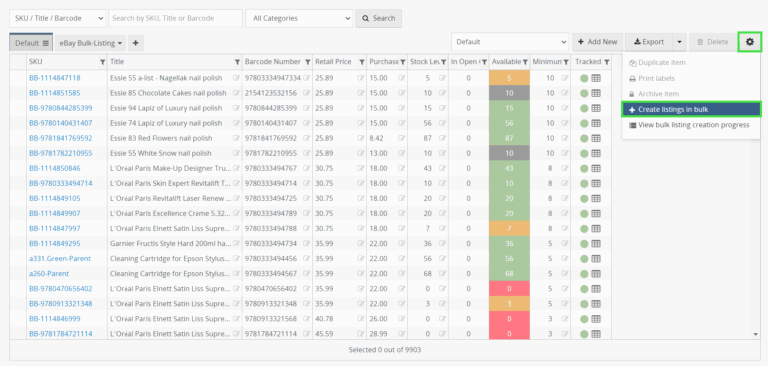Click the Delete button

click(713, 42)
